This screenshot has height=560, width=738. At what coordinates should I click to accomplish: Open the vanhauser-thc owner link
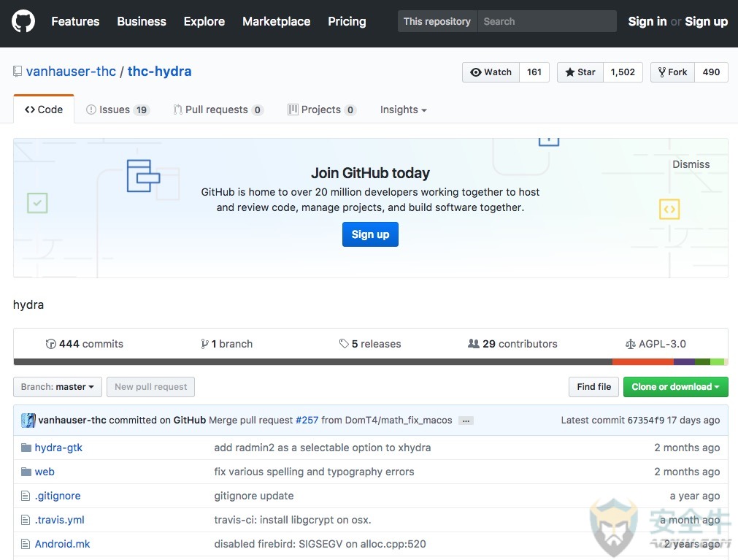tap(71, 72)
